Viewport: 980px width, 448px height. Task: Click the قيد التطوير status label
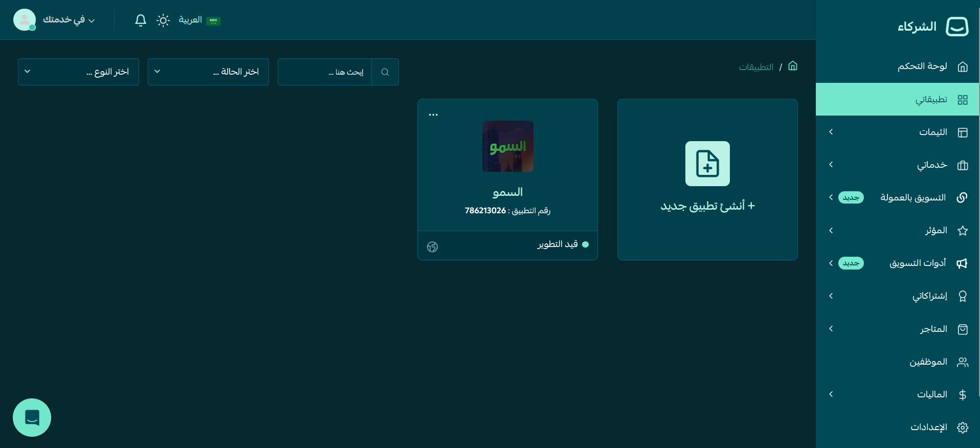(558, 244)
